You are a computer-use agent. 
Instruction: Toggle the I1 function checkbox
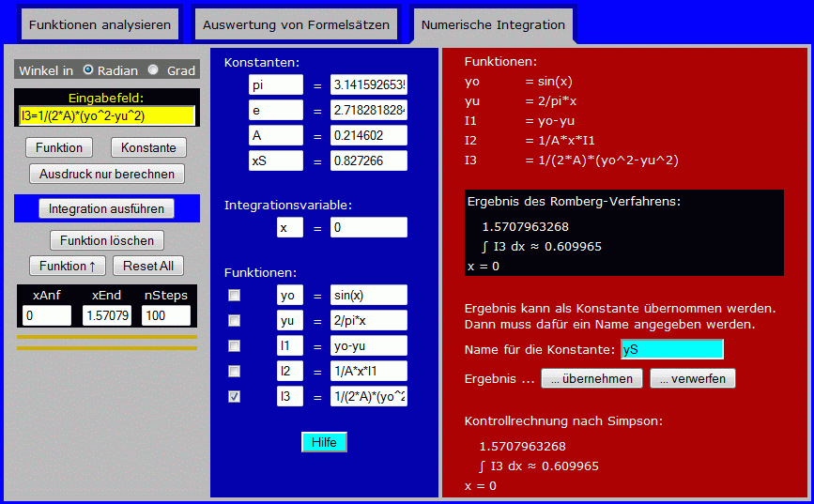coord(234,345)
